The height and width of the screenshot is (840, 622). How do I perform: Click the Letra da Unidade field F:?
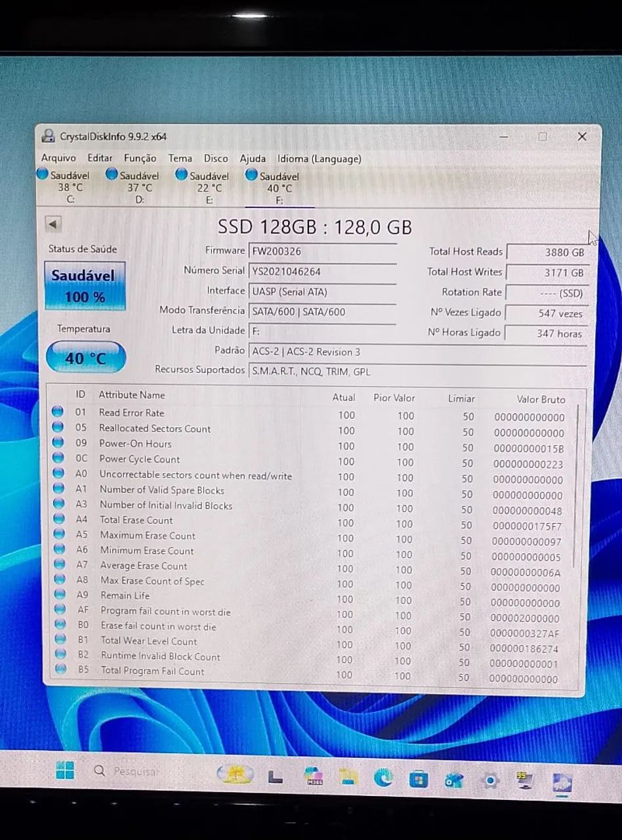pyautogui.click(x=323, y=331)
